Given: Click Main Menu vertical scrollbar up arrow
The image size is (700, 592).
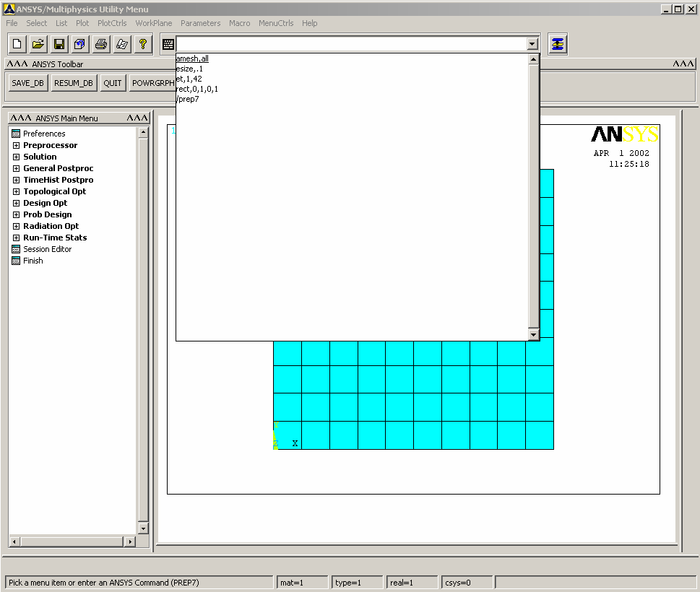Looking at the screenshot, I should [x=143, y=132].
